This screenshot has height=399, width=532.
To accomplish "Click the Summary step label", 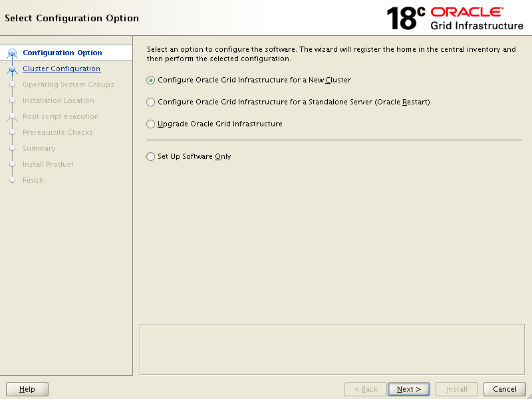I will click(39, 148).
